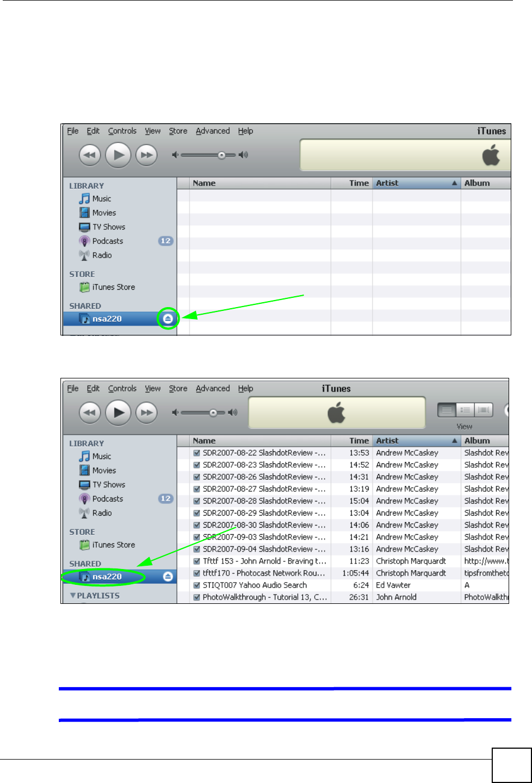Eject nsa220 in the iTunes window listing tracks
Viewport: 532px width, 783px height.
168,576
